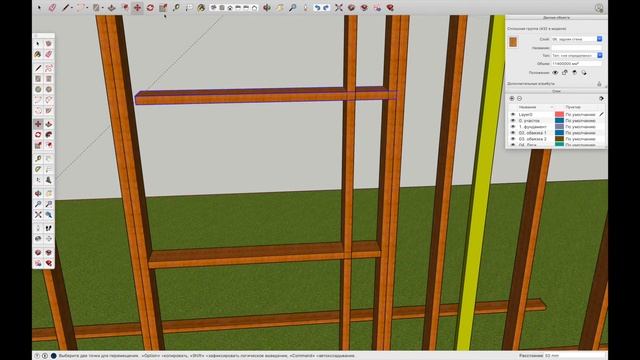Toggle visibility of Layer0
This screenshot has width=640, height=360.
tap(513, 115)
